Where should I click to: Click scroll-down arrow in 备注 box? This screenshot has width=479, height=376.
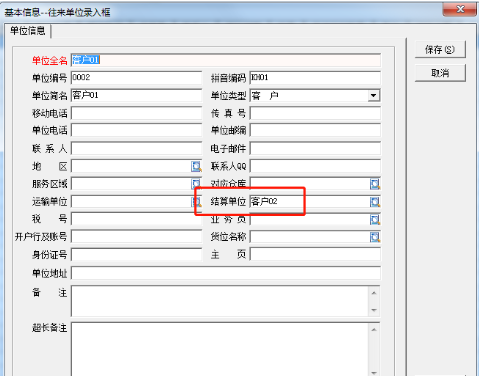click(x=374, y=310)
